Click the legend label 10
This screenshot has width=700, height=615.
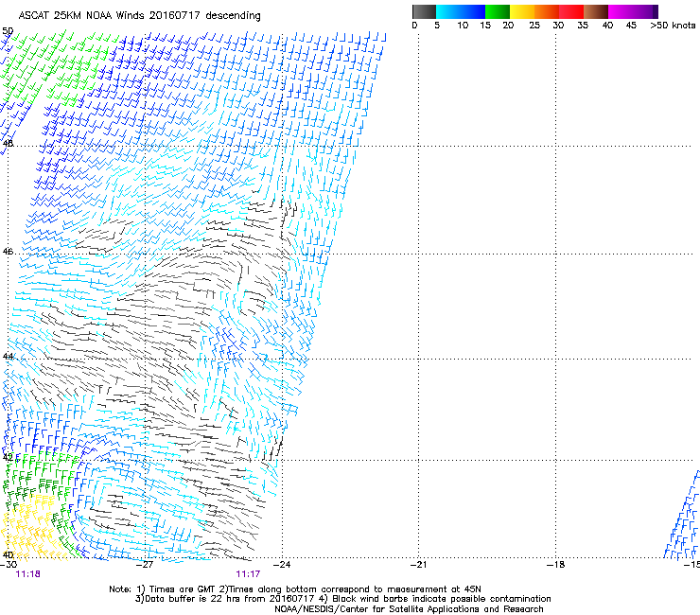[x=463, y=26]
